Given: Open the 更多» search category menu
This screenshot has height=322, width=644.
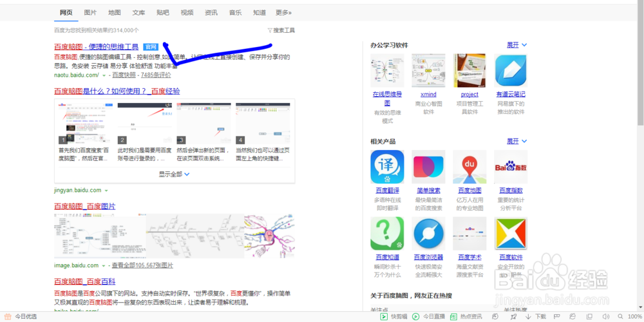Looking at the screenshot, I should click(283, 13).
